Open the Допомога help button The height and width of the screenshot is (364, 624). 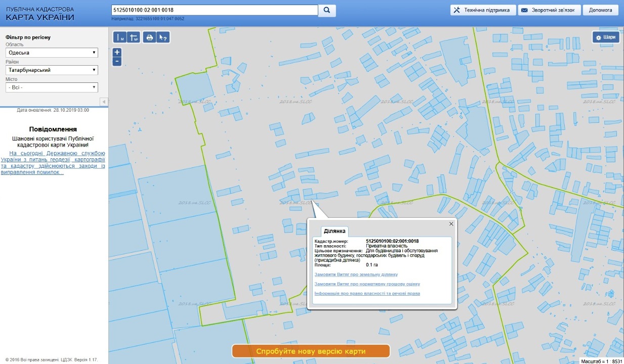(600, 10)
